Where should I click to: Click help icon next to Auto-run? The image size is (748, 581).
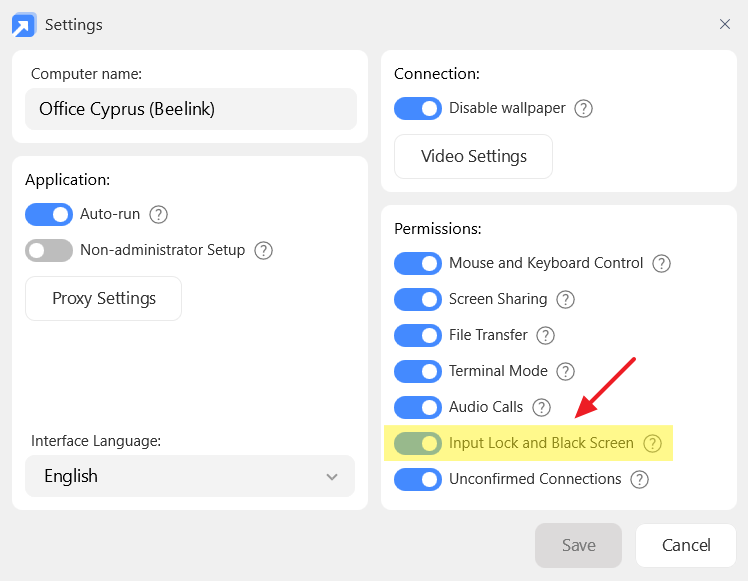point(158,215)
